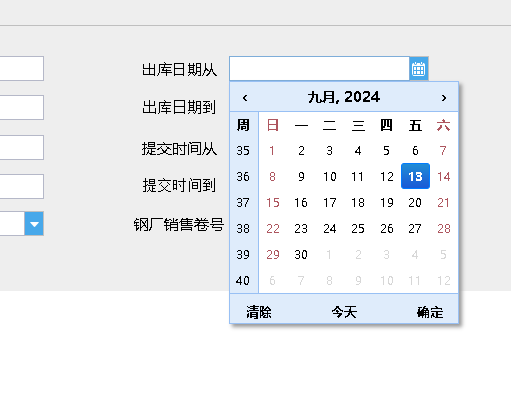Click week number 35 in the 周 column

tap(243, 151)
